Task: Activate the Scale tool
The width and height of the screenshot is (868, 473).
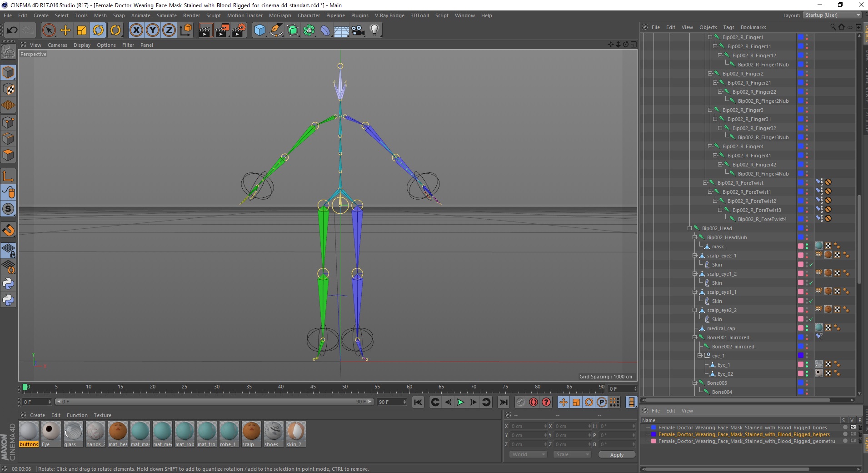Action: tap(82, 30)
